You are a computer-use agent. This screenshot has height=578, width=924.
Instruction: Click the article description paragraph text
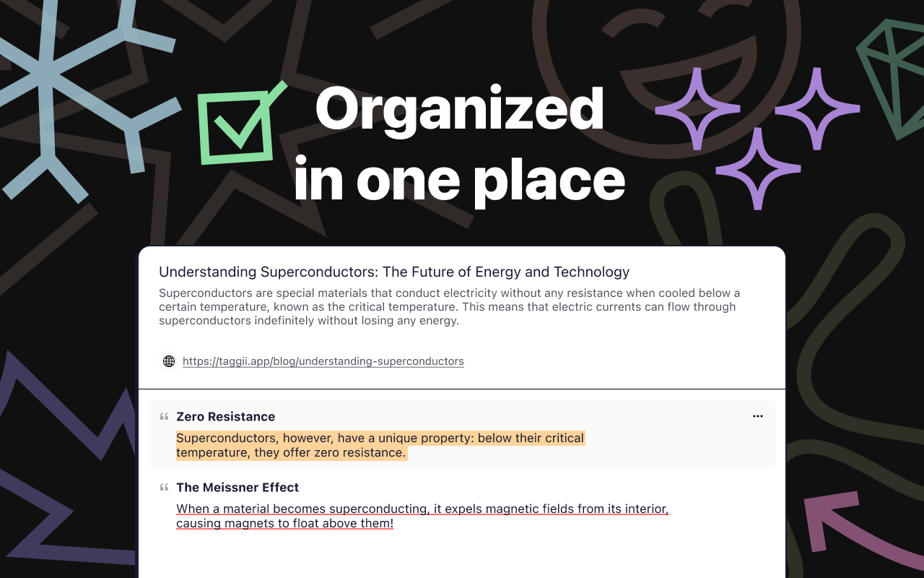point(448,306)
